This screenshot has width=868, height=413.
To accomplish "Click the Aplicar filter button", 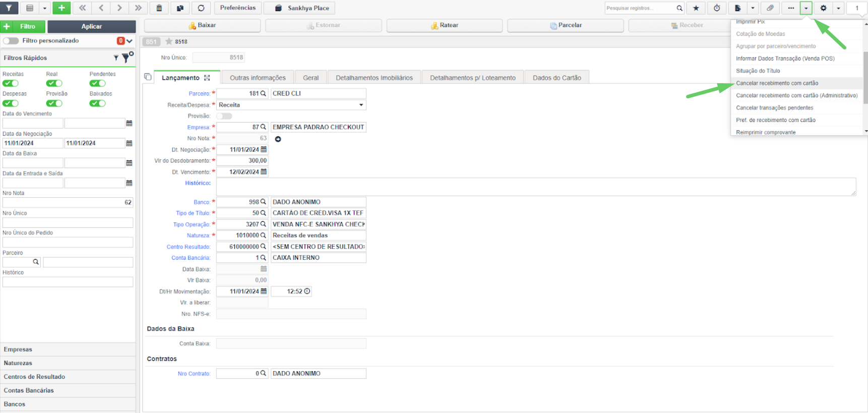I will (92, 26).
